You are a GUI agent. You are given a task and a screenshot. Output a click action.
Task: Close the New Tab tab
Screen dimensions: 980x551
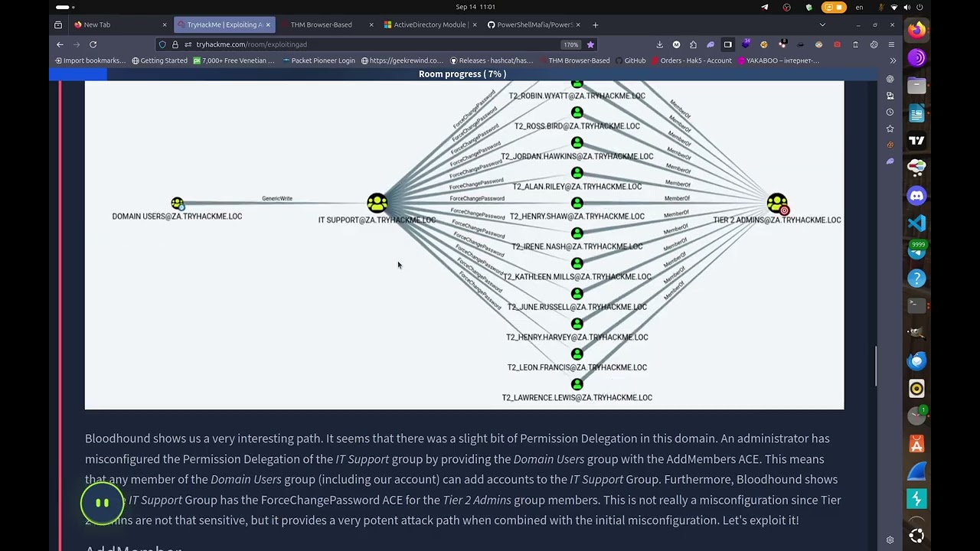(164, 24)
